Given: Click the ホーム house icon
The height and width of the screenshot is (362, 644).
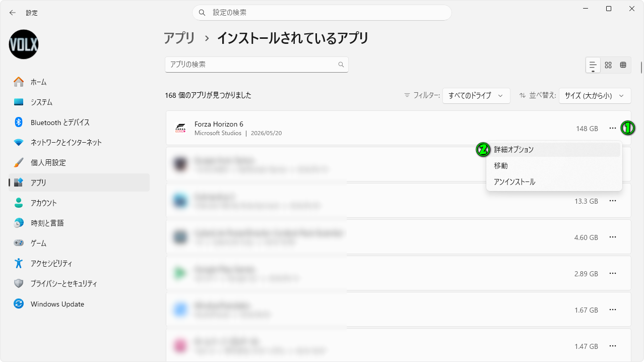Looking at the screenshot, I should tap(19, 82).
